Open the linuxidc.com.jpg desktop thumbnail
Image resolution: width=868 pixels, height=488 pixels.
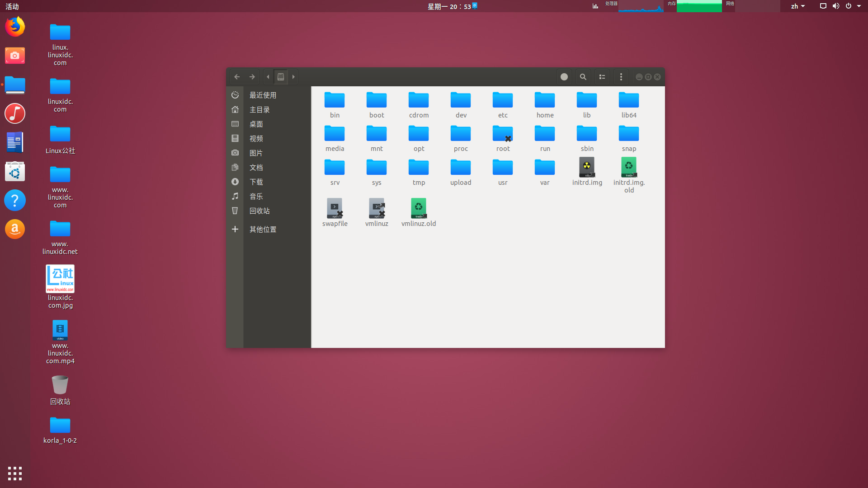tap(60, 279)
